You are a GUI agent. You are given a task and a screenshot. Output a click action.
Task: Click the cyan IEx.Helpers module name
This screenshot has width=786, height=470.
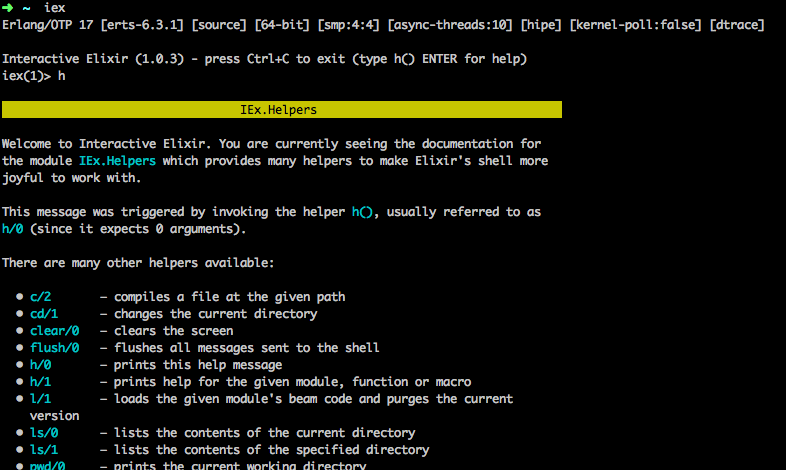[117, 161]
